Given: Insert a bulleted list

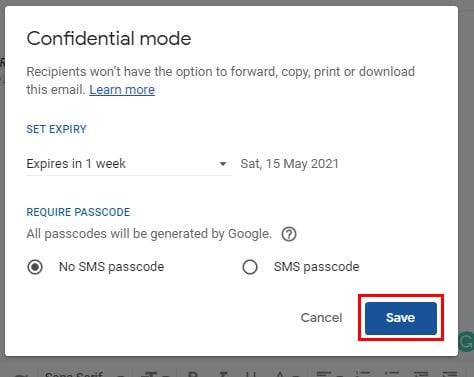Looking at the screenshot, I should pos(392,375).
